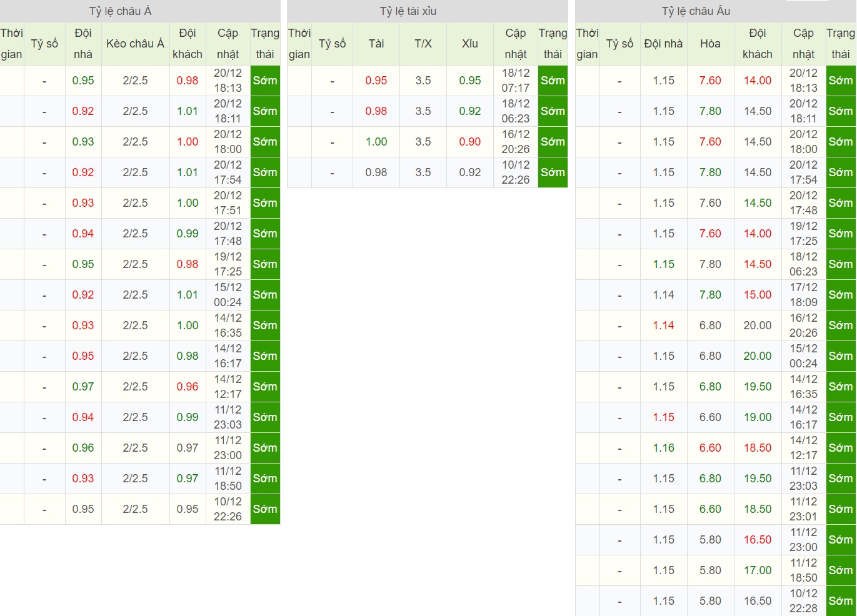The image size is (857, 616).
Task: Click update time 10/12 22:26 in tài xỉu table
Action: point(516,172)
